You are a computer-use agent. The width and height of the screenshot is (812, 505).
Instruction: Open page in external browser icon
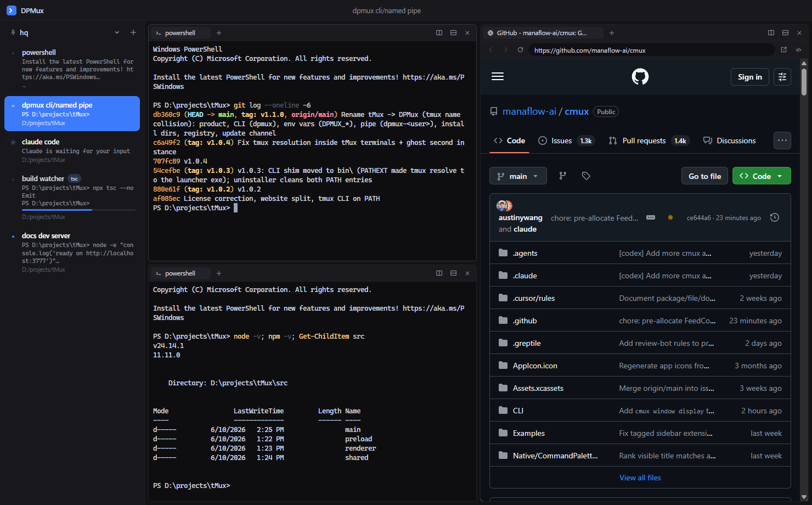tap(784, 50)
